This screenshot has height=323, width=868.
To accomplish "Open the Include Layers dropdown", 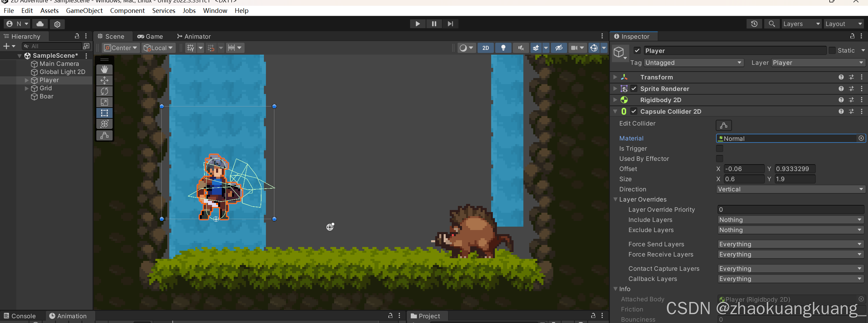I will pyautogui.click(x=791, y=220).
